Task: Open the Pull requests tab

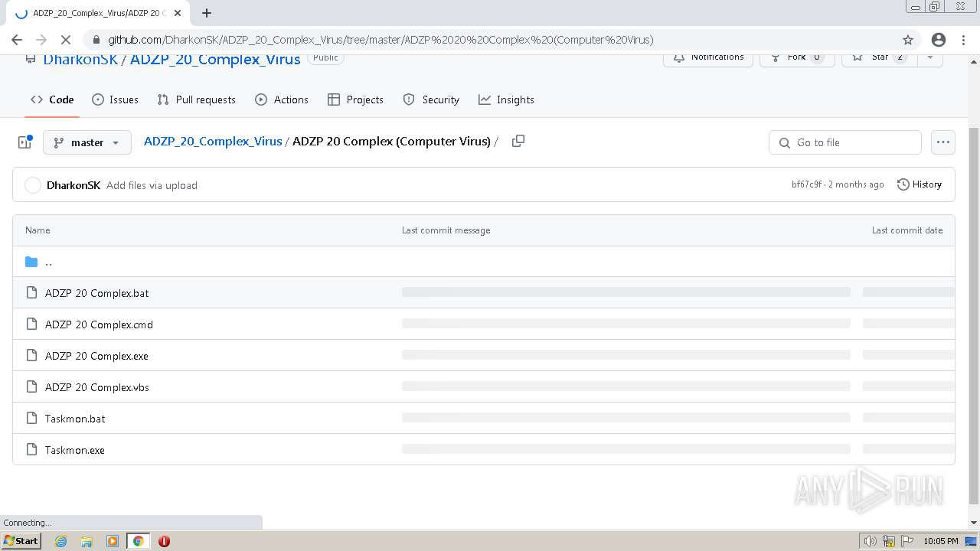Action: (196, 99)
